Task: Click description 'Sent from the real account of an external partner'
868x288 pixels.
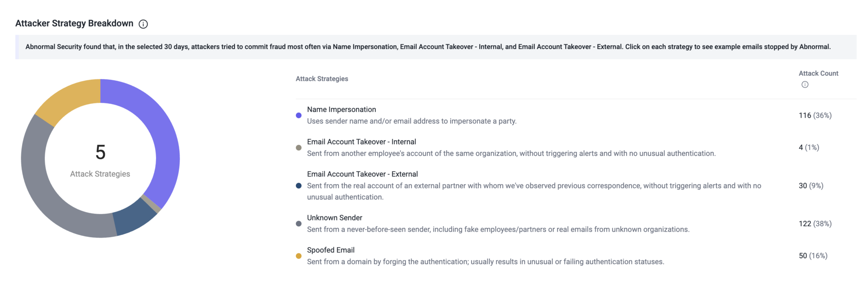Action: point(534,191)
